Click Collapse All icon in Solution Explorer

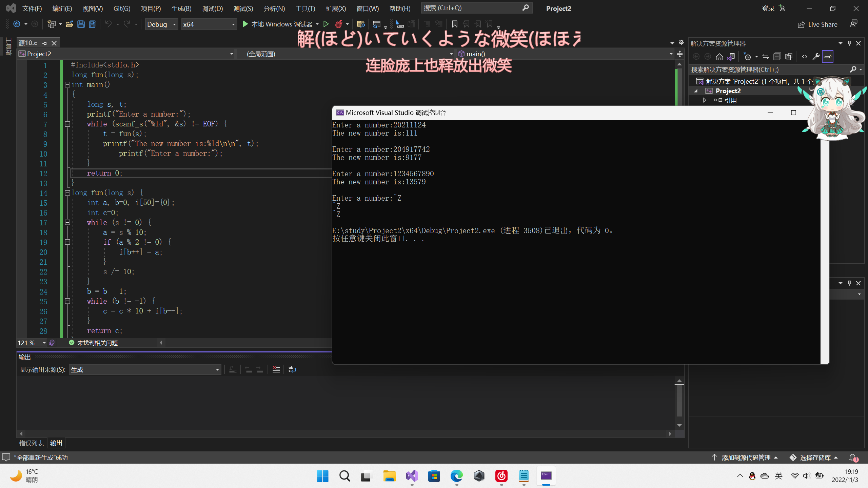point(777,57)
